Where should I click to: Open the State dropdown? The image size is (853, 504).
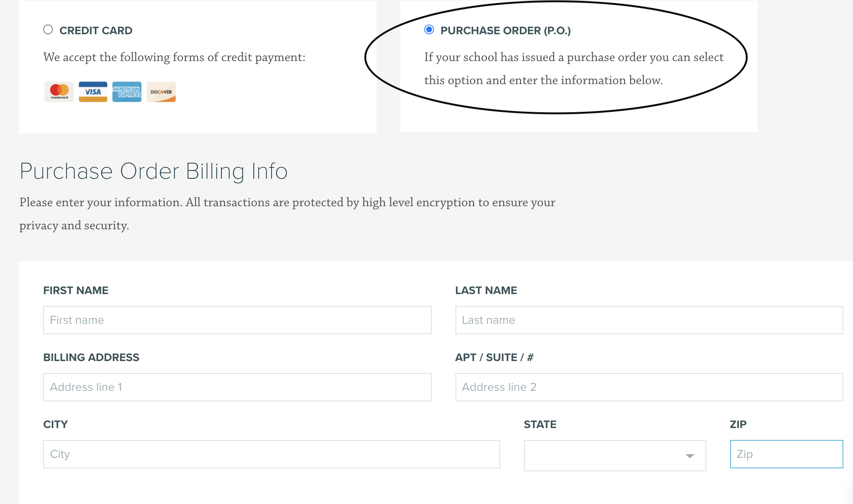[615, 456]
